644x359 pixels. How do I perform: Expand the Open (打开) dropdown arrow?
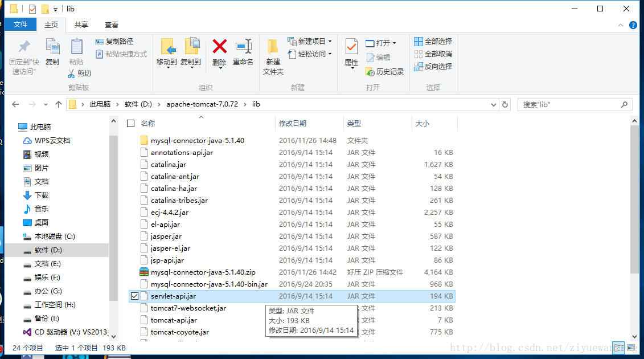tap(394, 43)
